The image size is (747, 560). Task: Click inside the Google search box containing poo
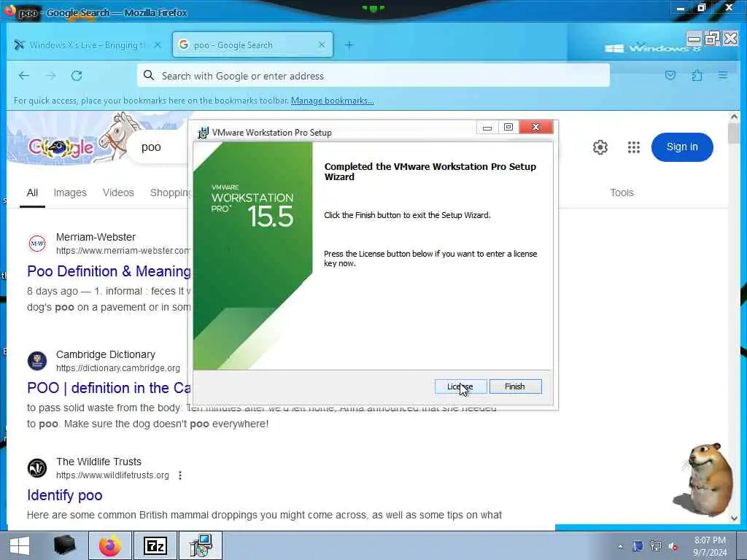click(158, 147)
